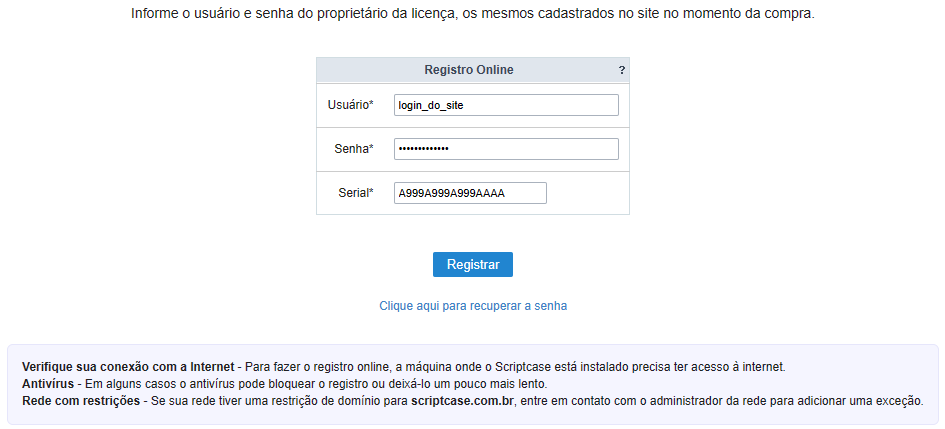945x429 pixels.
Task: Click the Senha* field label
Action: coord(354,149)
